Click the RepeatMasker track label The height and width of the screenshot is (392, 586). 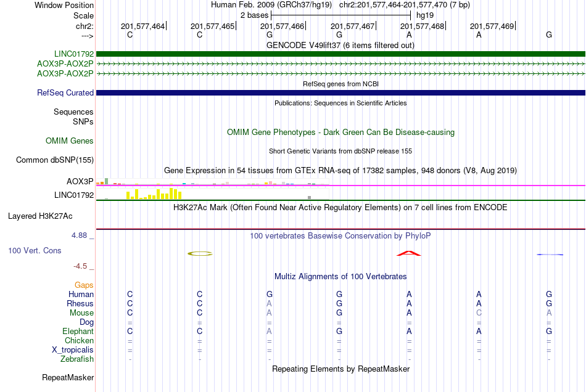tap(68, 377)
